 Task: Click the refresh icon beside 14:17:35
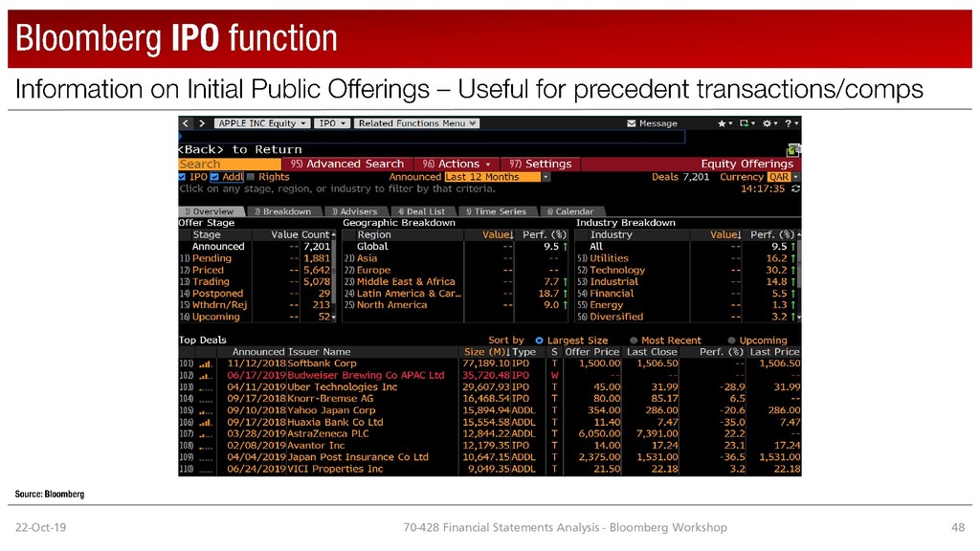click(795, 188)
